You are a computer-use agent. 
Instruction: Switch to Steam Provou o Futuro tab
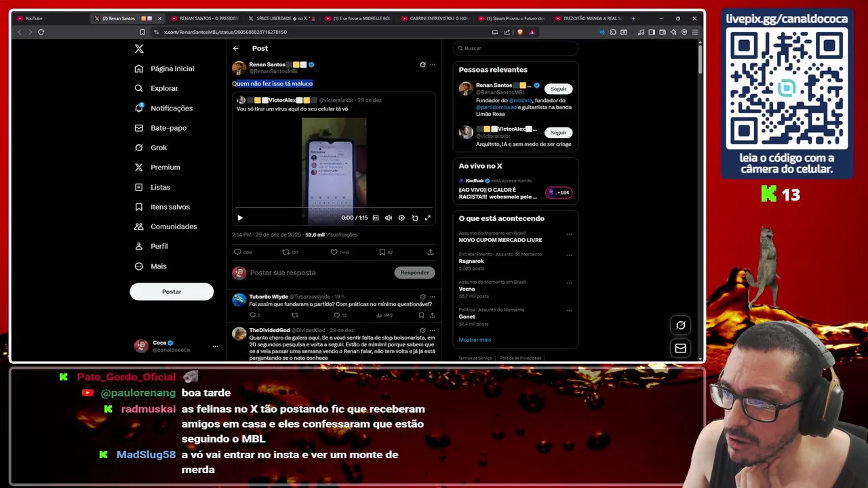(512, 18)
